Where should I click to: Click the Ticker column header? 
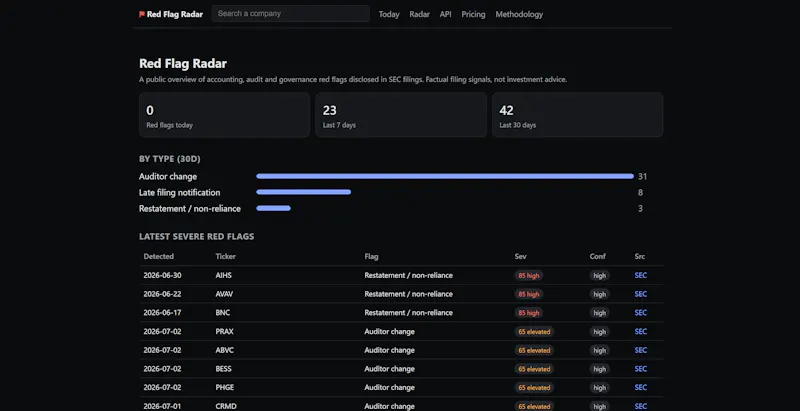226,256
